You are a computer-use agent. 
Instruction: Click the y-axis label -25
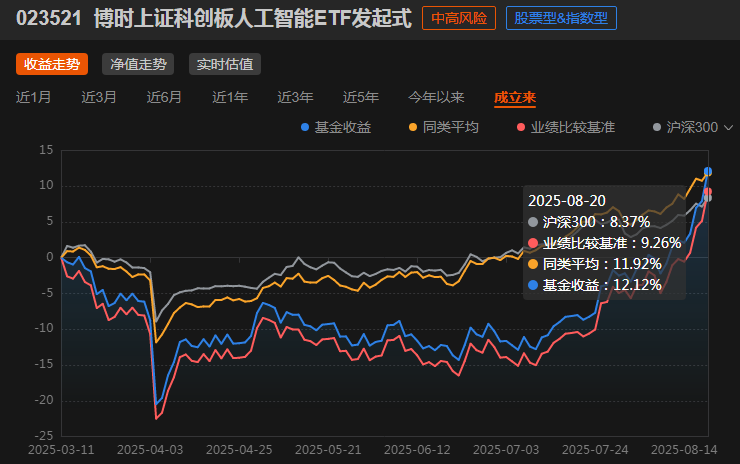(43, 435)
